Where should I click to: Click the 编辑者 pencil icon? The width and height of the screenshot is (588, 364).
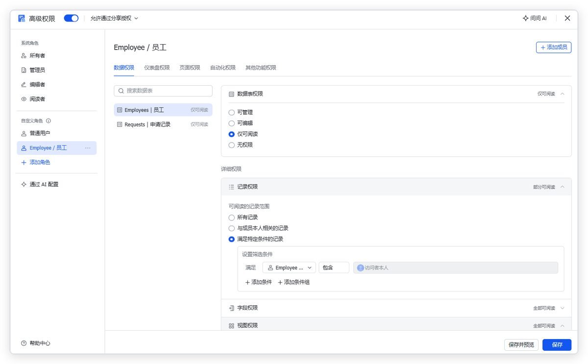tap(24, 85)
